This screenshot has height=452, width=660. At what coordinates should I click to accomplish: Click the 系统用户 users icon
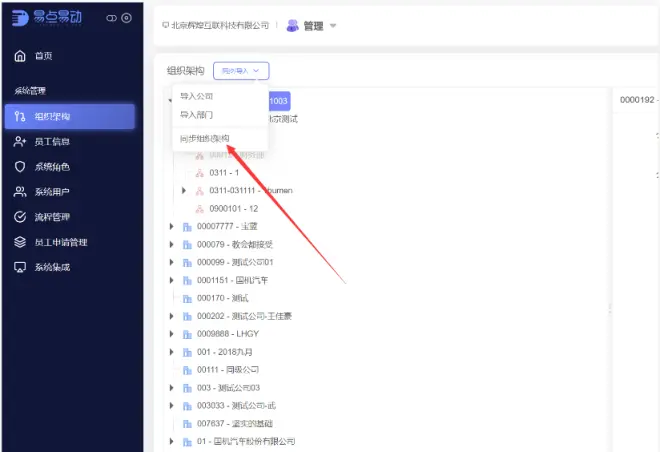pos(19,192)
